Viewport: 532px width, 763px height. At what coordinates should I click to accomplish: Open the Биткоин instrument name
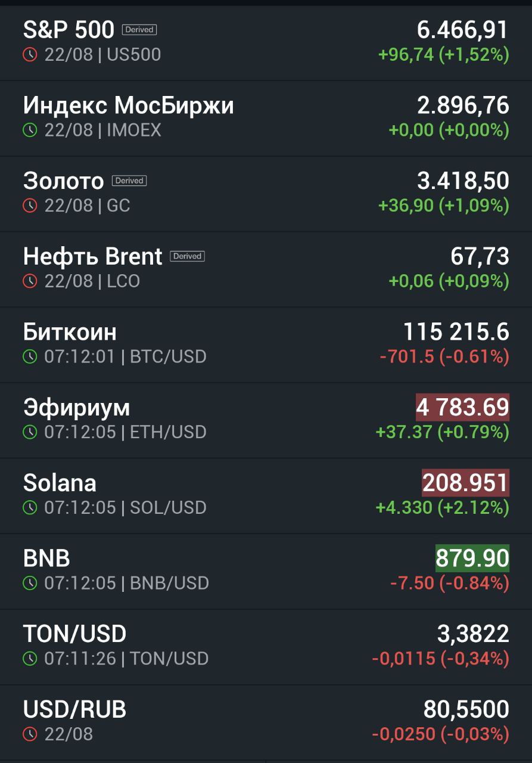[70, 331]
